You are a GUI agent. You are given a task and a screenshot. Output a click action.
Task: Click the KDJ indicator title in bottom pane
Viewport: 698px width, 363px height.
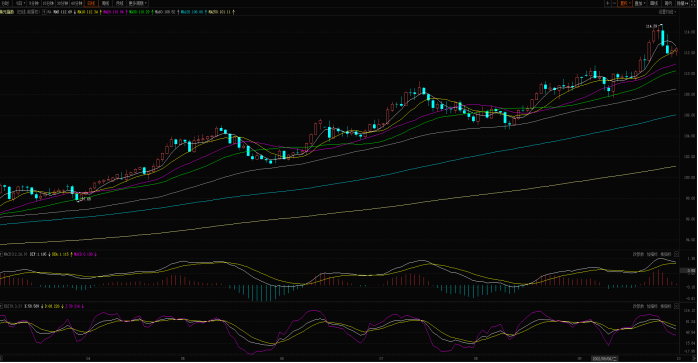click(12, 306)
